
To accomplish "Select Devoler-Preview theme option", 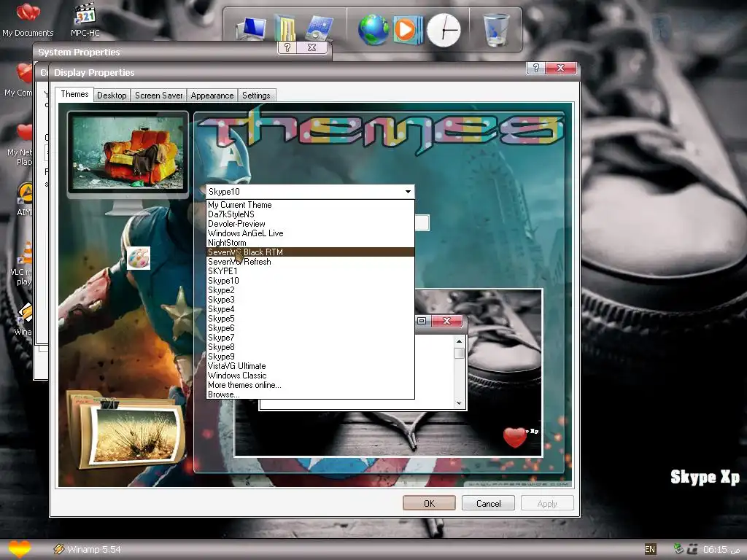I will tap(310, 224).
